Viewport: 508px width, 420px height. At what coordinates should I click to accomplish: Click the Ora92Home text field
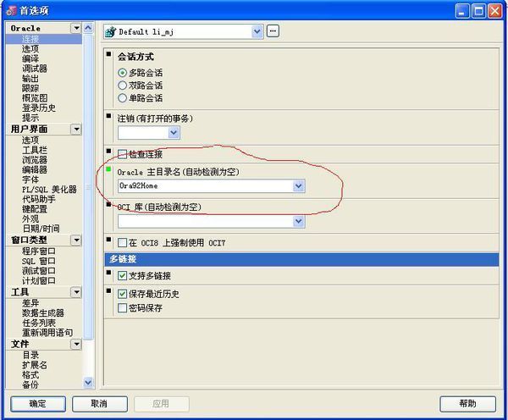[206, 186]
